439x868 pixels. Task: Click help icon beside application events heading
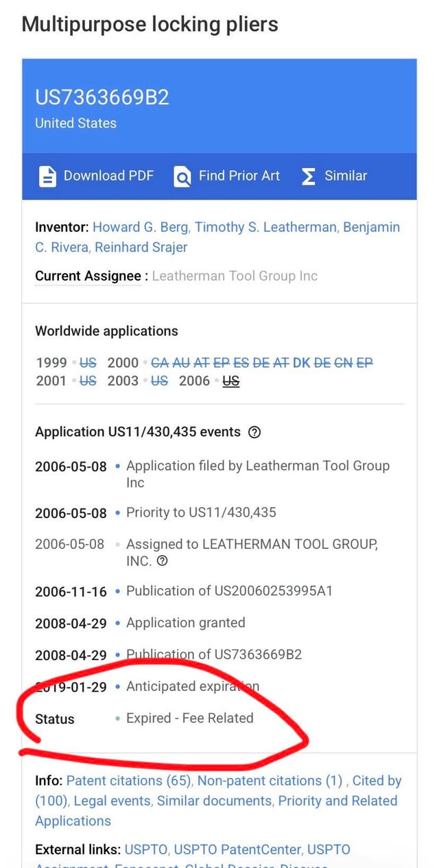[x=254, y=432]
